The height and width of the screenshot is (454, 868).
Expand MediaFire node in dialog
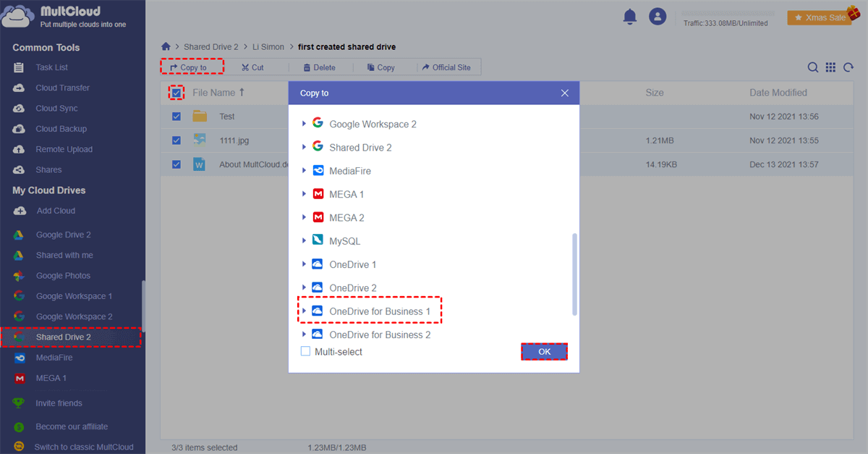click(x=304, y=171)
